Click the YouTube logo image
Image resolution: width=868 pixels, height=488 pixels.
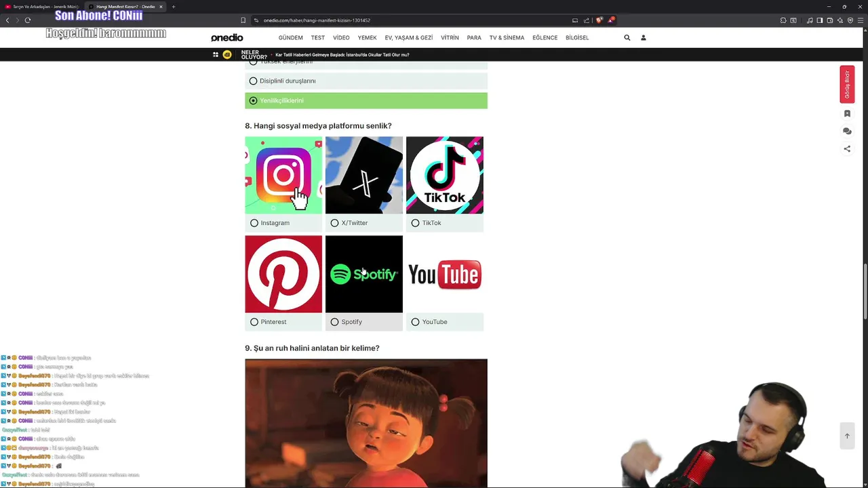445,274
